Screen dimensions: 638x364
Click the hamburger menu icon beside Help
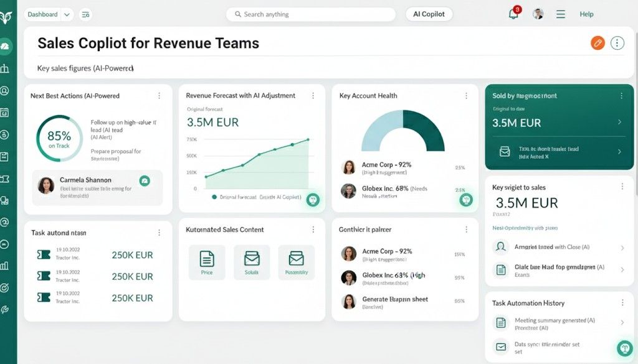tap(560, 14)
